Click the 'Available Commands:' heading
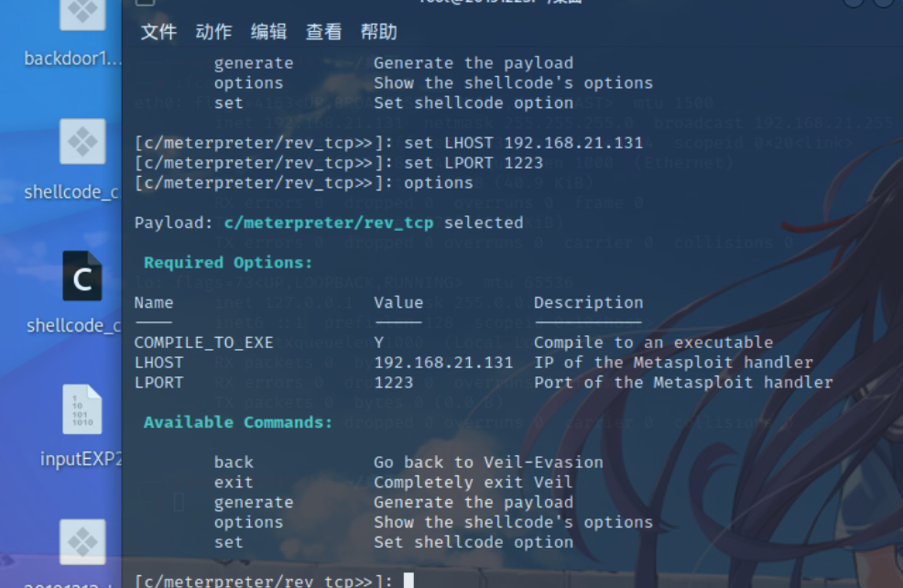The width and height of the screenshot is (903, 588). [238, 422]
